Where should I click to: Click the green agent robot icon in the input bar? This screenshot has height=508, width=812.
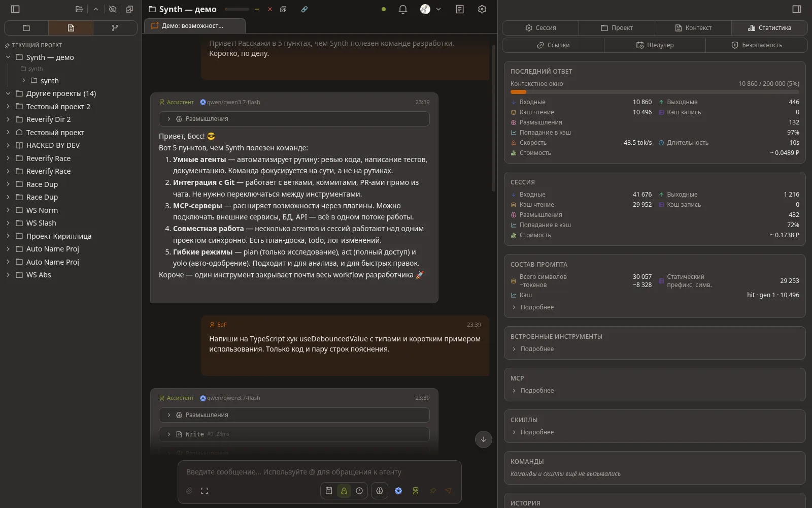pyautogui.click(x=416, y=491)
